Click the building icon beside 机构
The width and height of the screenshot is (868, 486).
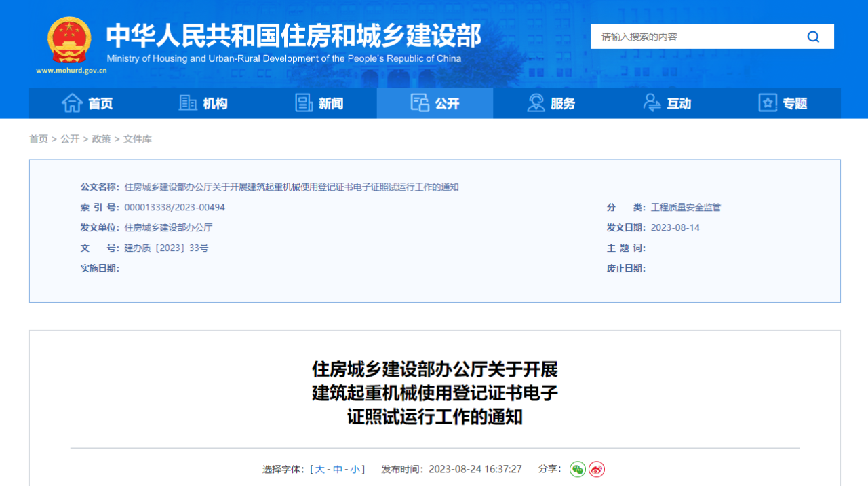(188, 102)
